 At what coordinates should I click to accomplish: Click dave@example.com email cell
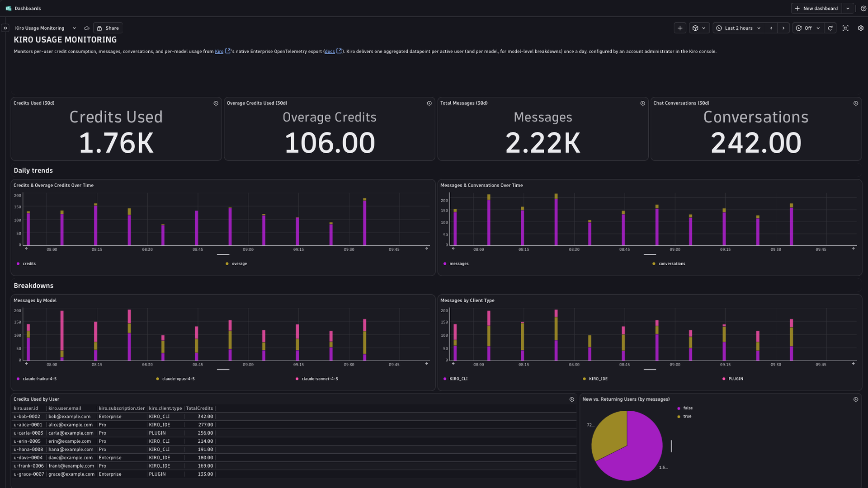coord(71,458)
